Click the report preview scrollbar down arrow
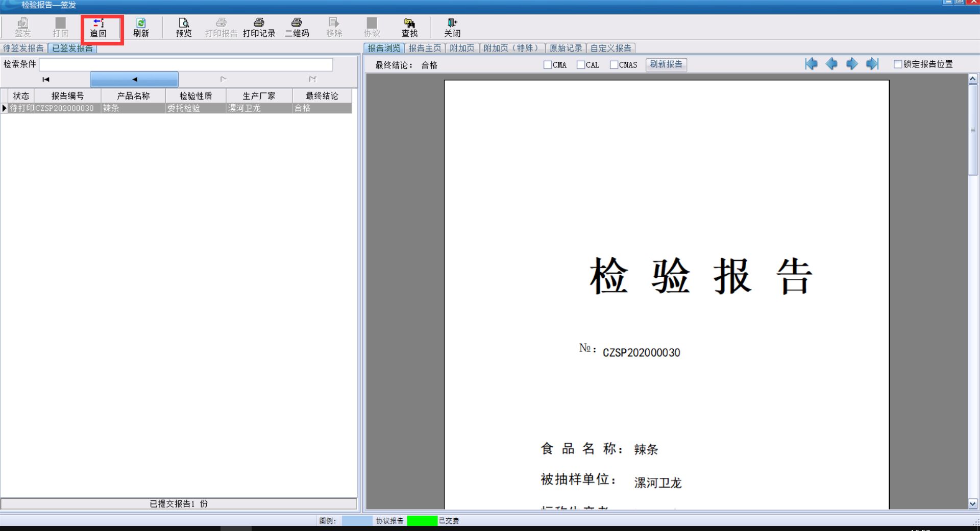Screen dimensions: 980x531 coord(973,503)
